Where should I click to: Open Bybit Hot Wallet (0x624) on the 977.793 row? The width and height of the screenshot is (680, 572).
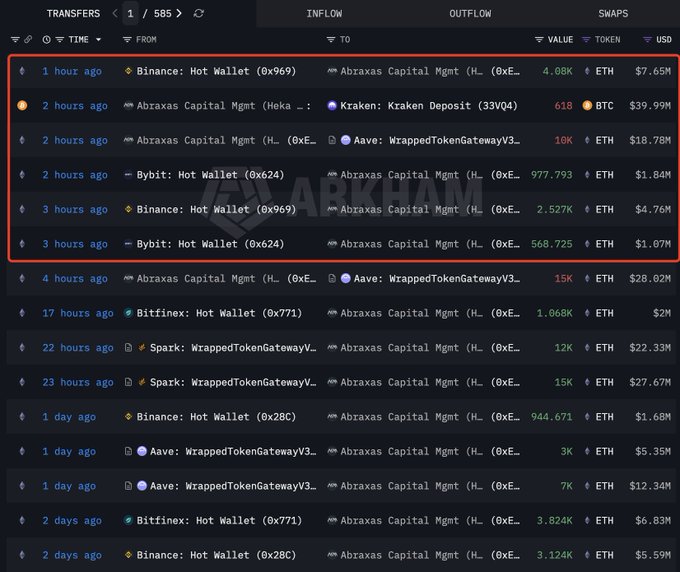210,175
